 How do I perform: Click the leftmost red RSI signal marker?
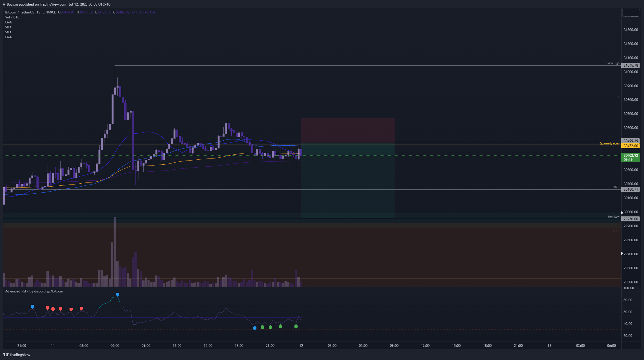click(48, 308)
